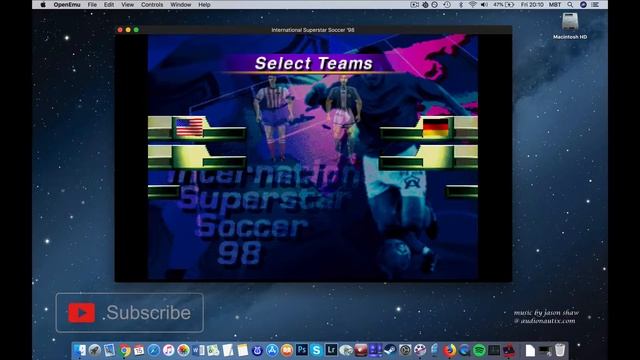Select the Germany flag team slot
The width and height of the screenshot is (640, 360).
pyautogui.click(x=436, y=127)
